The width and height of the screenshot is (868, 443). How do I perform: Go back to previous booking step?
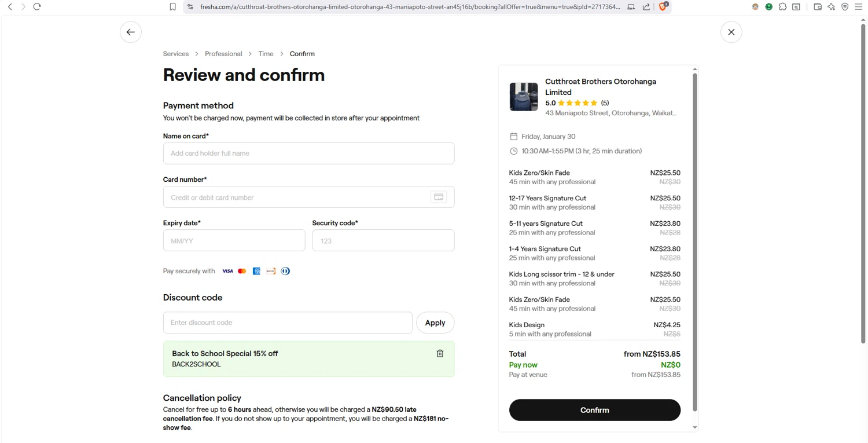click(x=131, y=32)
